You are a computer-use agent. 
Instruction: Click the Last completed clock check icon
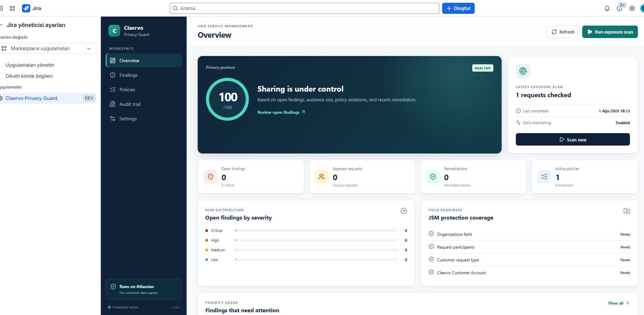(518, 111)
